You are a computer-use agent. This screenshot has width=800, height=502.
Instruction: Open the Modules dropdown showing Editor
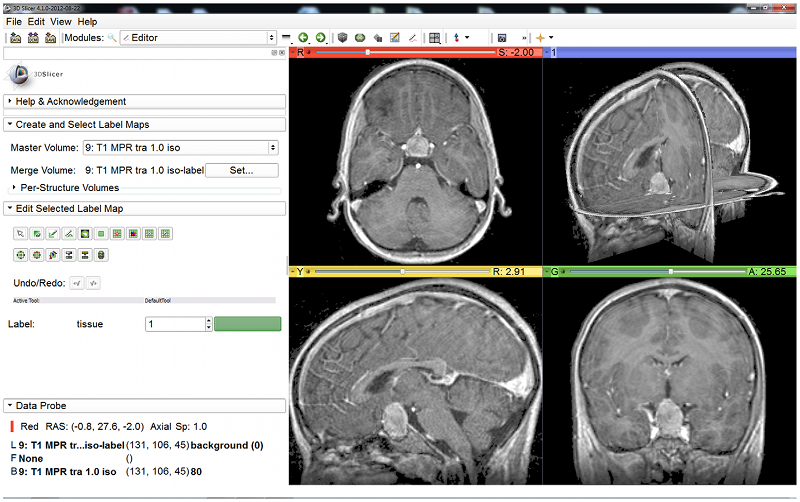click(198, 38)
